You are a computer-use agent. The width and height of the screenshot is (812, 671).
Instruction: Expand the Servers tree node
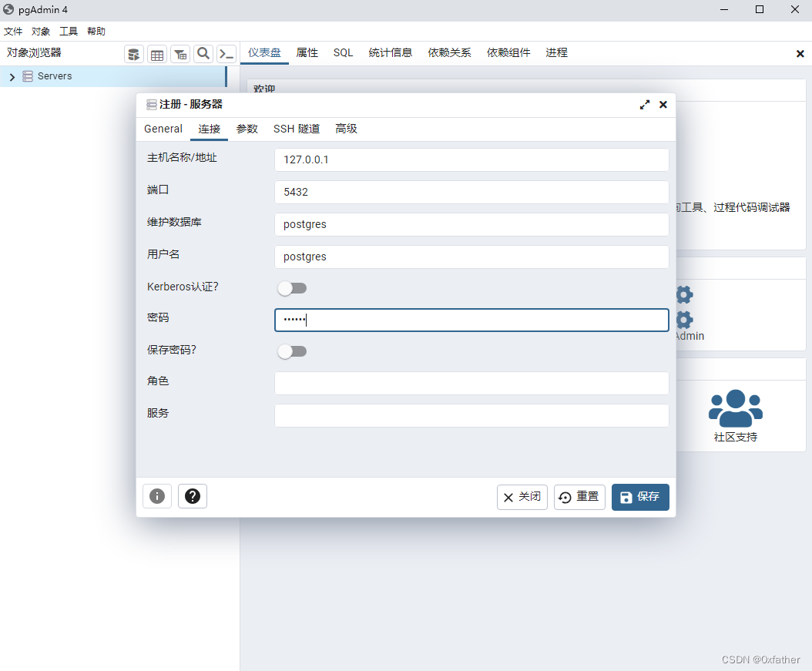(12, 75)
